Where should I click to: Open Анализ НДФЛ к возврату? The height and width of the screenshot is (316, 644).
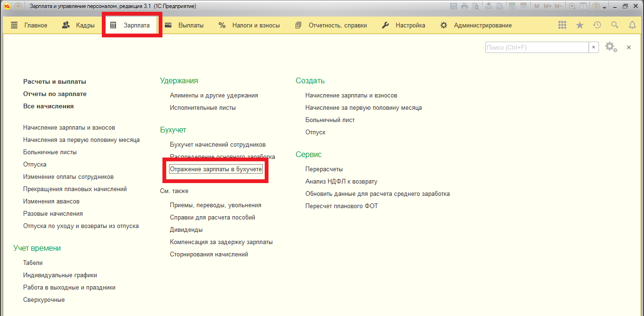click(x=341, y=182)
